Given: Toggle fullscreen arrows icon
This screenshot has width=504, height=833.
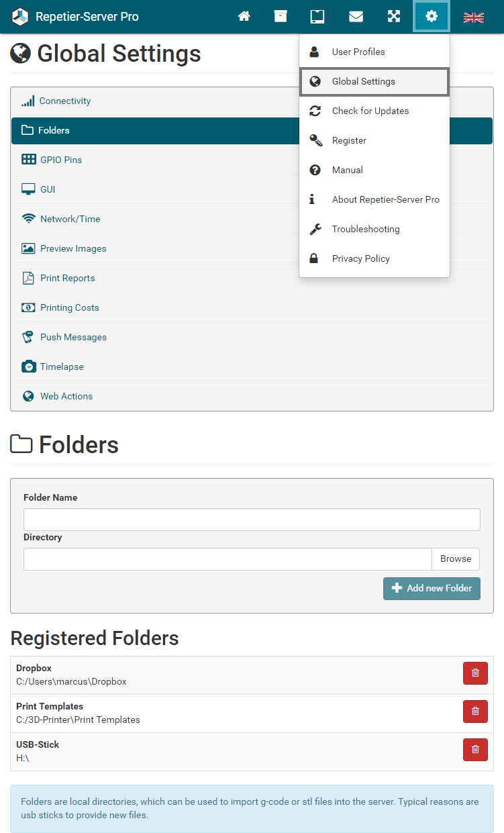Looking at the screenshot, I should [394, 17].
